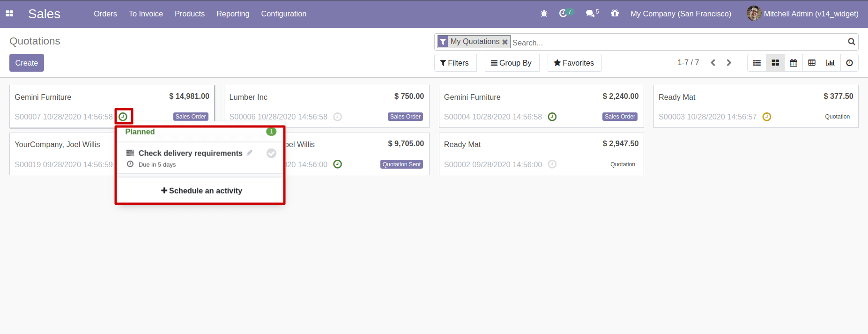Click Quotation Sent status tag
This screenshot has width=868, height=334.
401,164
